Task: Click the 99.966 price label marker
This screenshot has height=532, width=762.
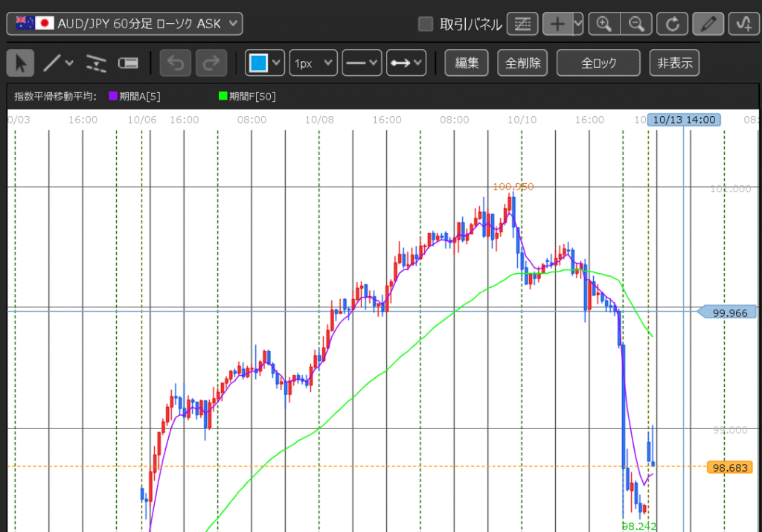Action: point(729,313)
